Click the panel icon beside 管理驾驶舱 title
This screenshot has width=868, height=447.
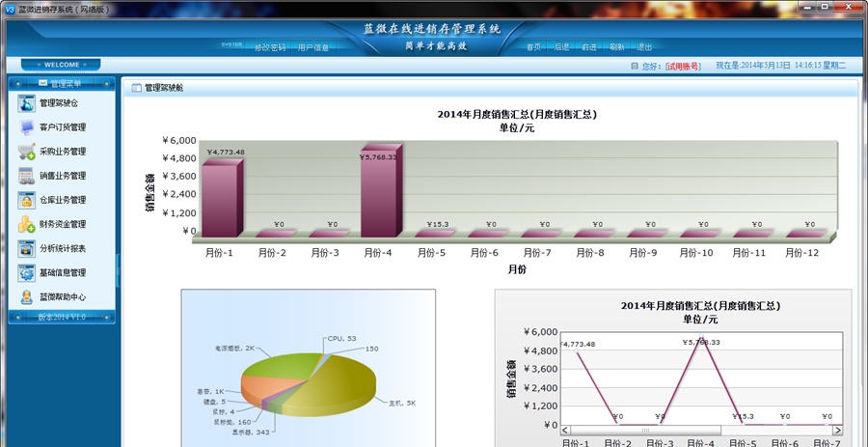click(136, 88)
